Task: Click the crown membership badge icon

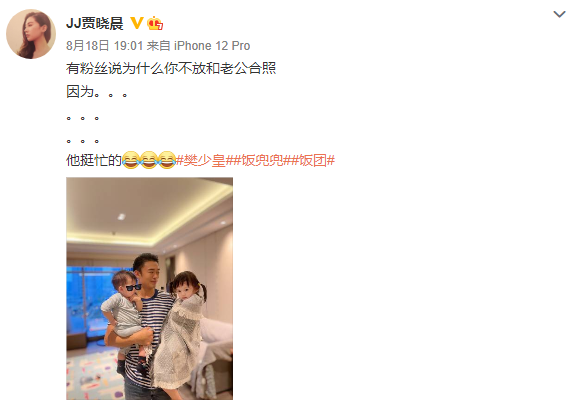Action: [155, 23]
